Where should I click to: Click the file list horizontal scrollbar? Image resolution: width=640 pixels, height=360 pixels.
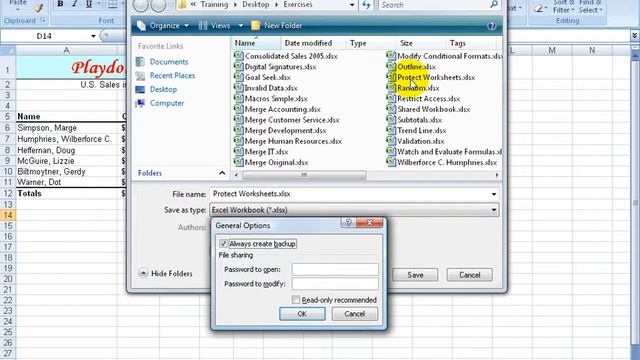[x=304, y=175]
